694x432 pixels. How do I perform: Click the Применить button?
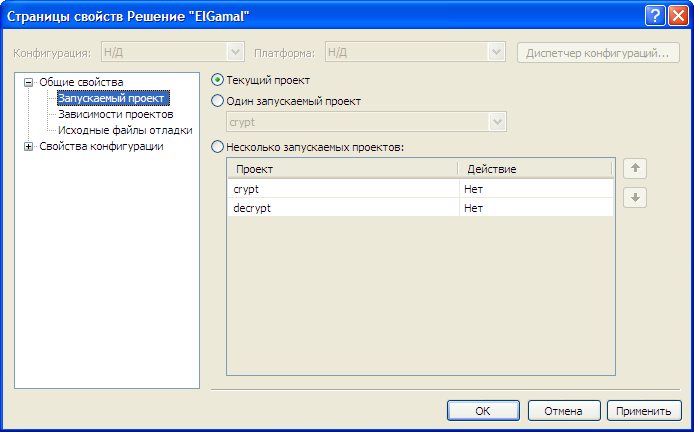[644, 411]
